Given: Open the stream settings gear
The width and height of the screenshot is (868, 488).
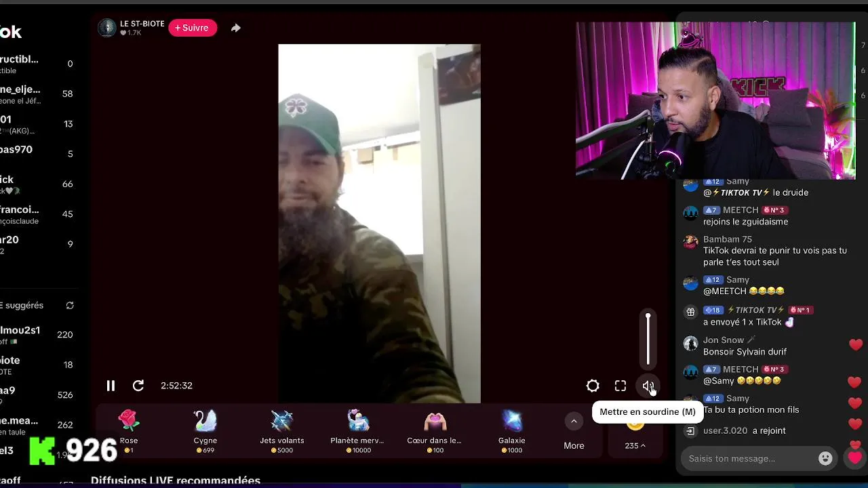Looking at the screenshot, I should click(x=593, y=386).
